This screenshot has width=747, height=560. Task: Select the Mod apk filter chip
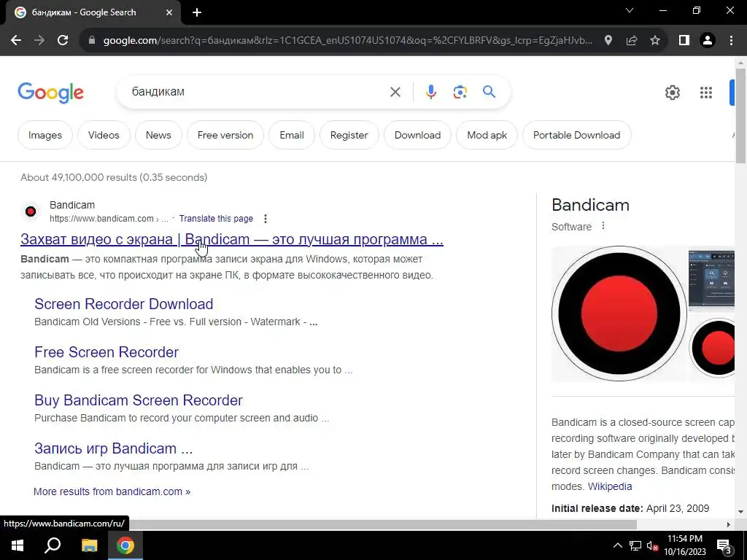(487, 135)
